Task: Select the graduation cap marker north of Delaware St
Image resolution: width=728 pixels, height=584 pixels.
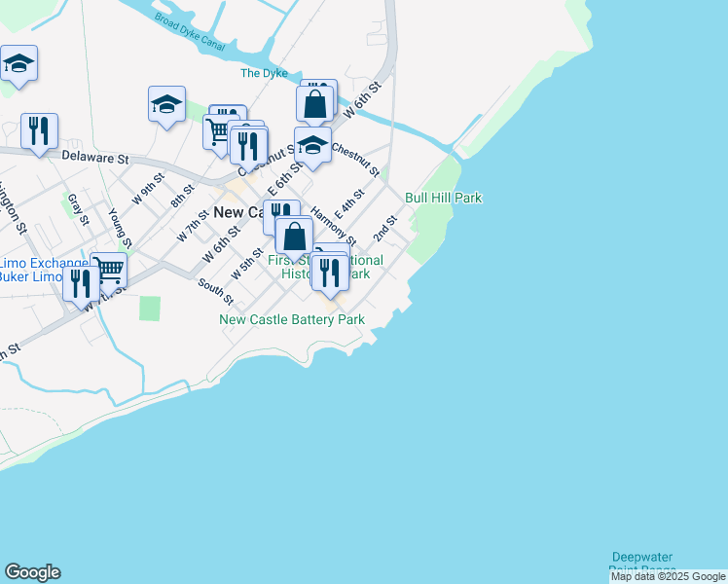Action: (x=167, y=105)
